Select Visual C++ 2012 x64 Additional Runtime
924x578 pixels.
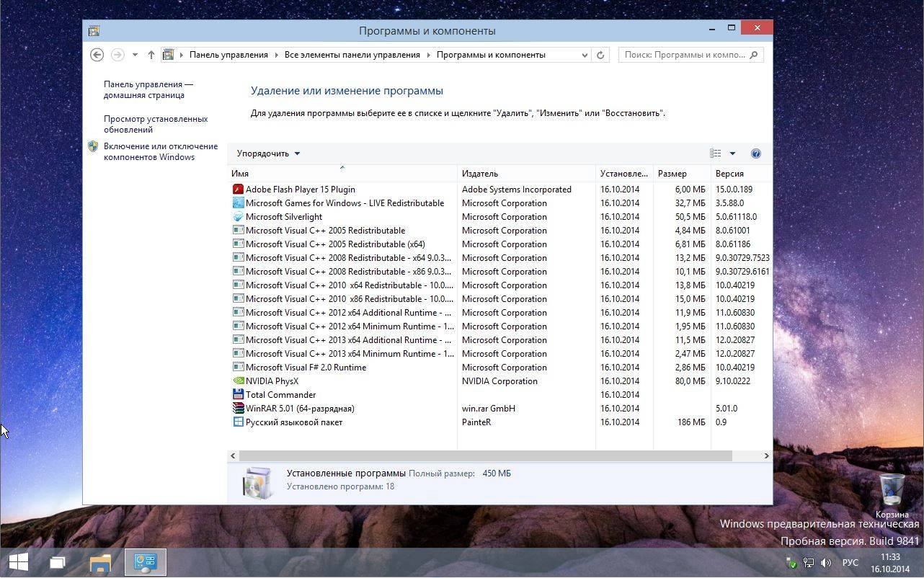(501, 313)
